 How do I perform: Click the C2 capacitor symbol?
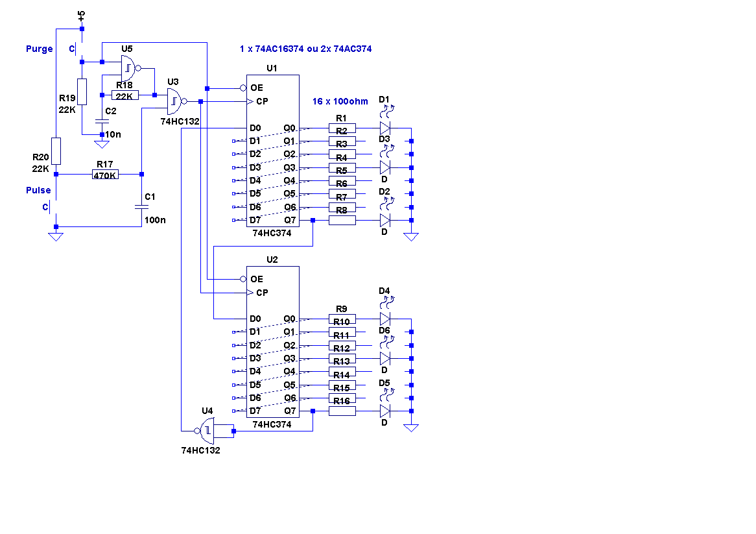(102, 121)
